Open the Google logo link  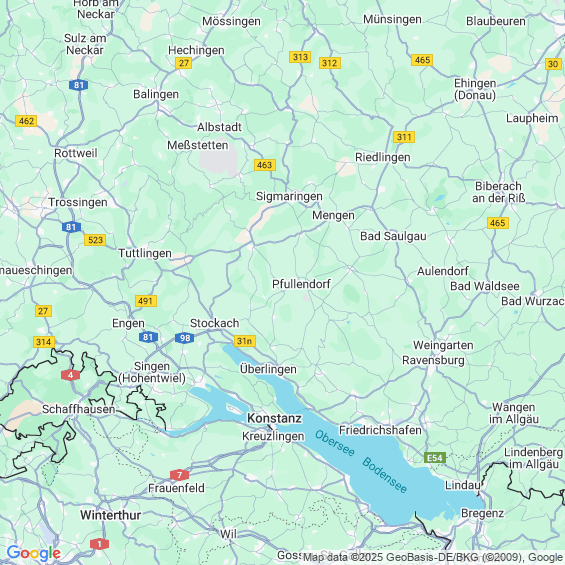(34, 553)
